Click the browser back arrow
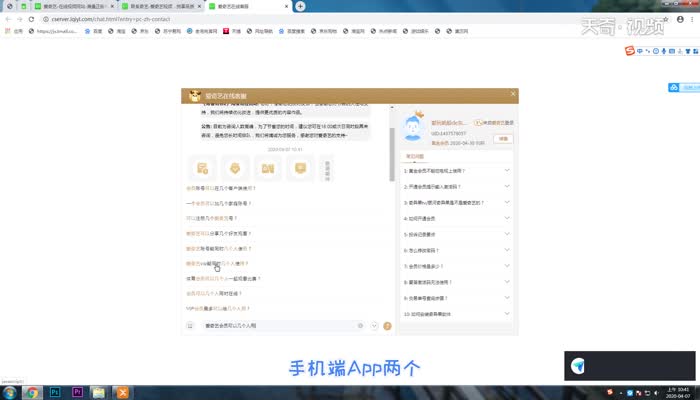This screenshot has height=400, width=700. point(8,19)
